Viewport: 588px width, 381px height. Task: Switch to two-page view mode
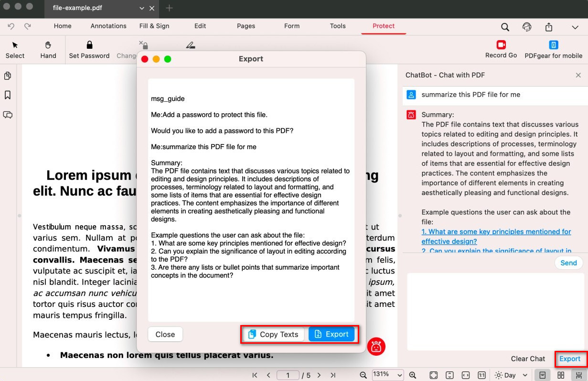[x=561, y=375]
